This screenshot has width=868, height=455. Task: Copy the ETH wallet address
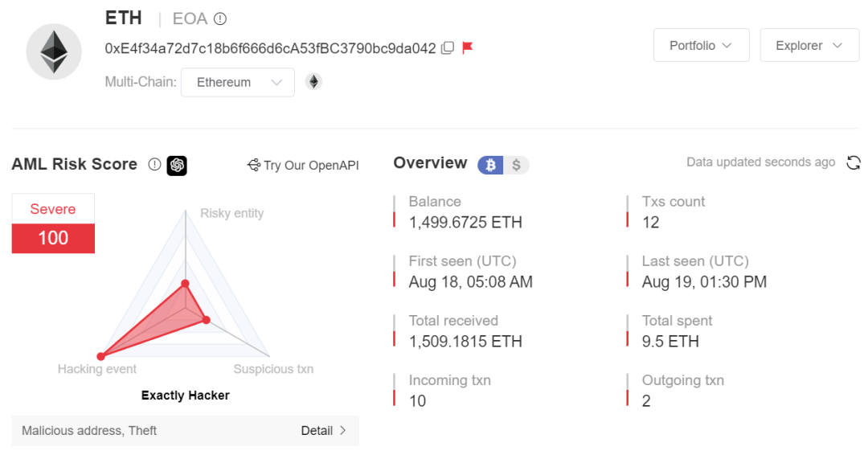[x=448, y=48]
